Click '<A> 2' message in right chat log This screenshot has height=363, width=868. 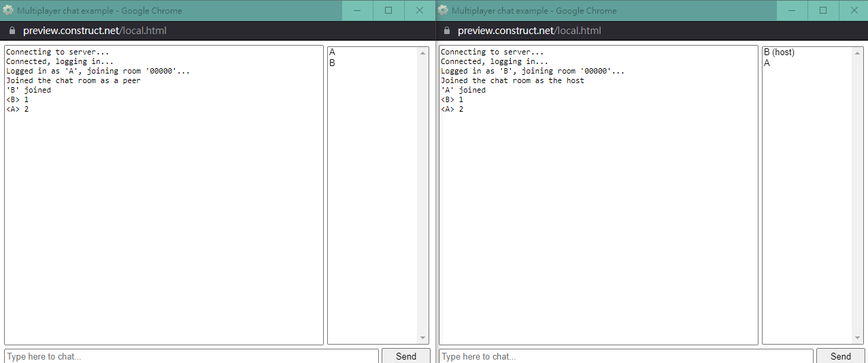452,109
